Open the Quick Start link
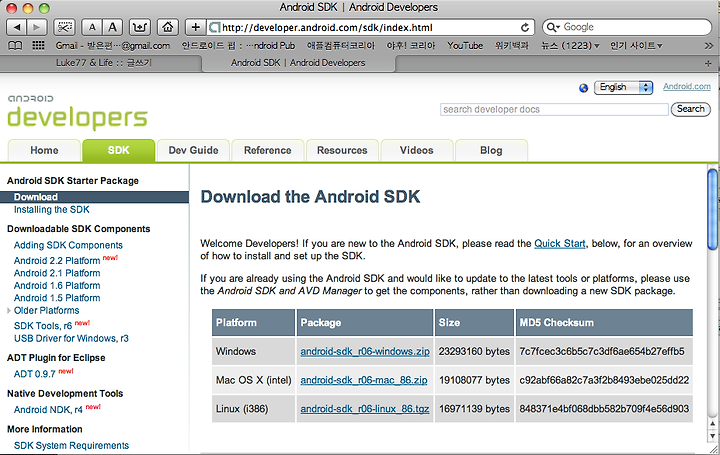This screenshot has height=455, width=720. [560, 243]
